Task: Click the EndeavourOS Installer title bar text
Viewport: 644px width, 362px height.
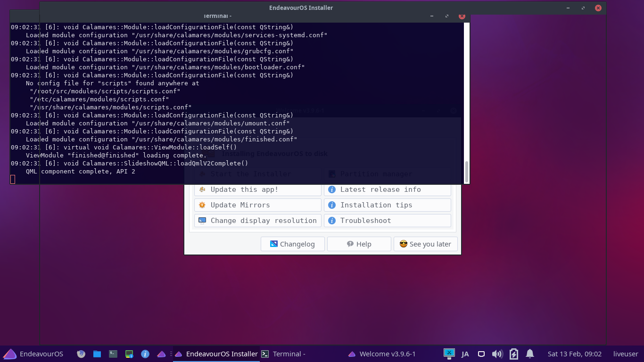Action: click(x=301, y=8)
